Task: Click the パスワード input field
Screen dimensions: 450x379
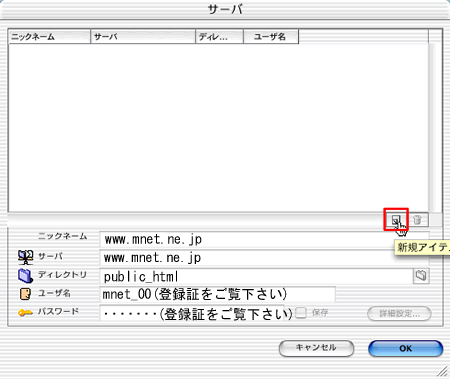Action: pos(192,313)
